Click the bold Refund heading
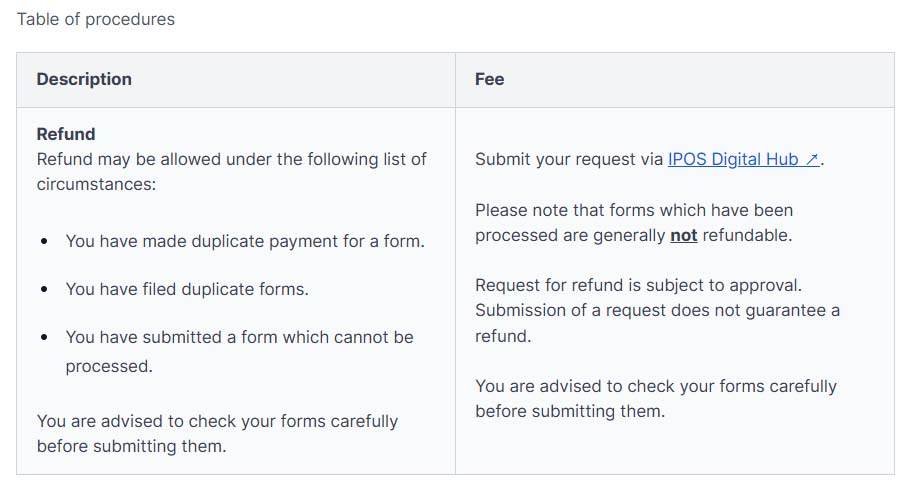This screenshot has height=489, width=921. coord(66,134)
